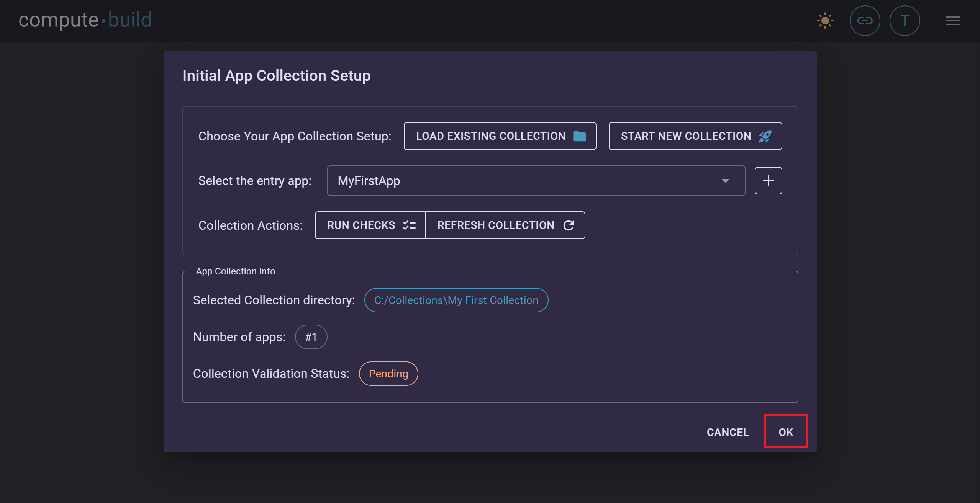Open the T user avatar icon
The height and width of the screenshot is (503, 980).
point(905,21)
